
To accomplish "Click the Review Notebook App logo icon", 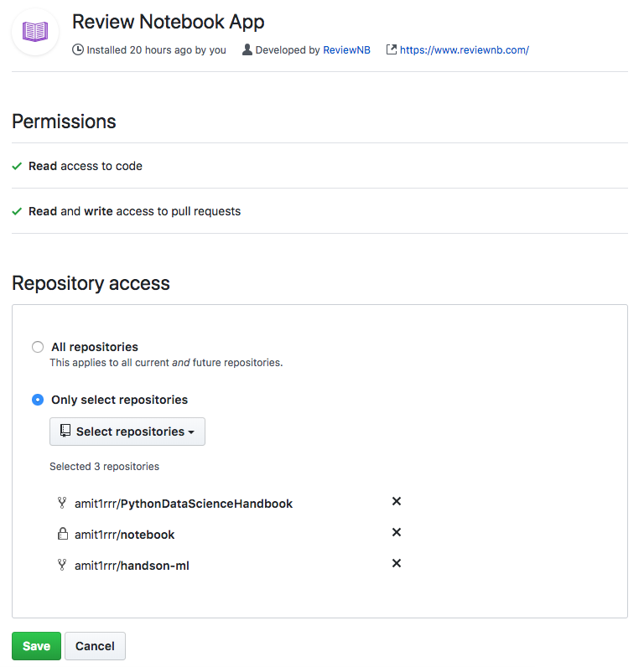I will pos(35,32).
